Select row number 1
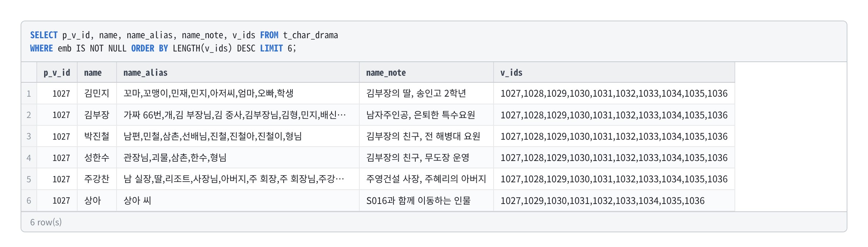 29,93
